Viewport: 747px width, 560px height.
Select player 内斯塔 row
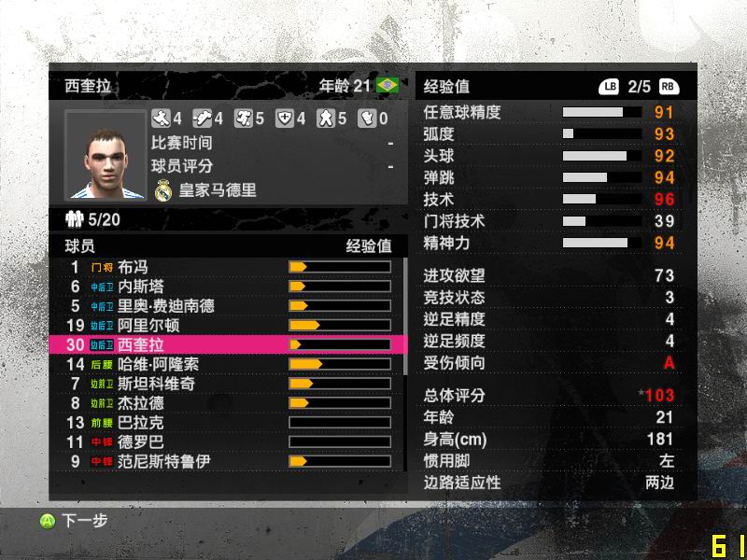tap(228, 287)
